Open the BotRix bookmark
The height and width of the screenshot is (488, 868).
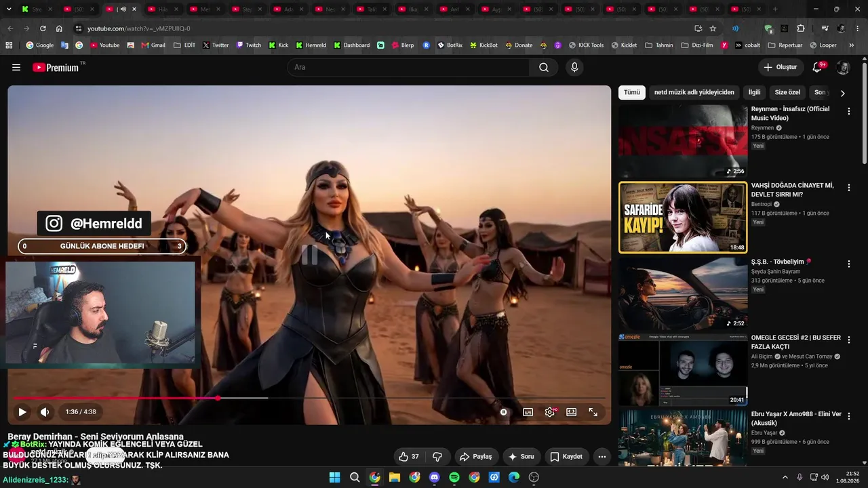pyautogui.click(x=450, y=45)
